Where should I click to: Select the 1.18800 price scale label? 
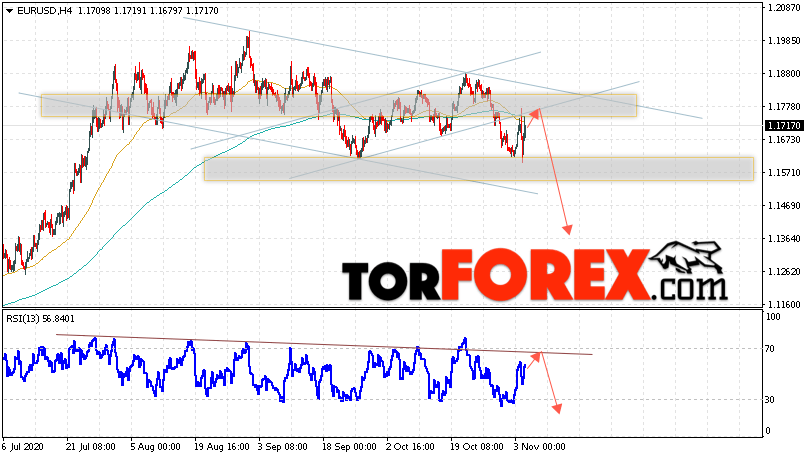pyautogui.click(x=784, y=74)
